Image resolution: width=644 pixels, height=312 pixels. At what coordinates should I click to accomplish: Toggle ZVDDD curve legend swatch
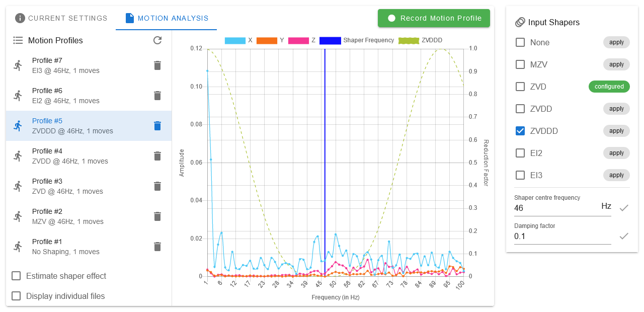point(409,40)
